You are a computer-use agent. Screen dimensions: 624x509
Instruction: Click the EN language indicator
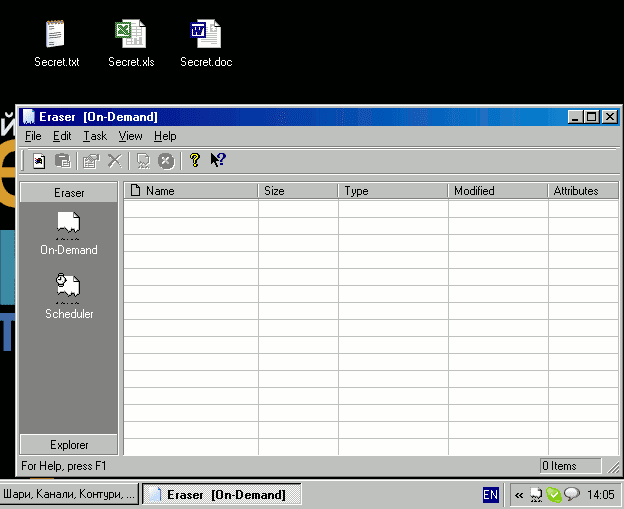tap(490, 495)
